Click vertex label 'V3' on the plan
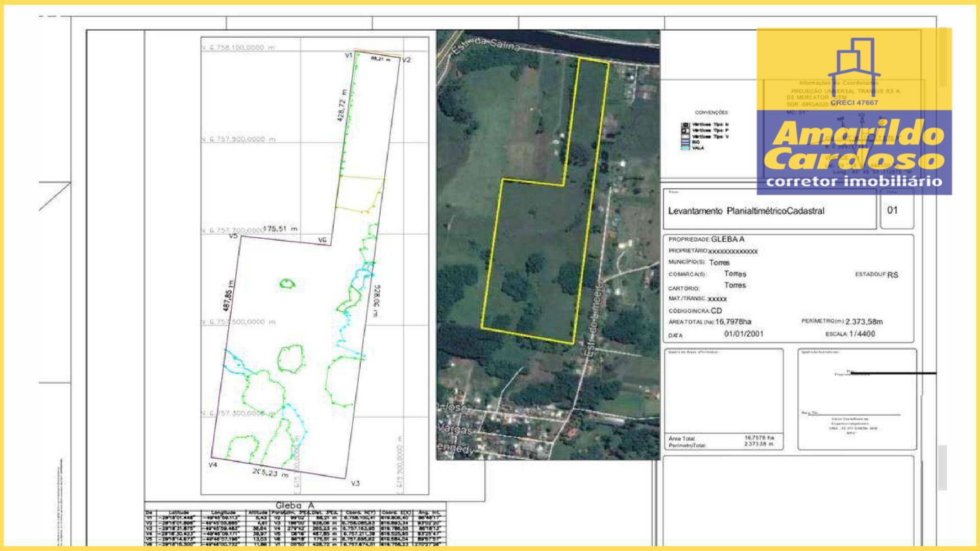Image resolution: width=980 pixels, height=551 pixels. [355, 483]
